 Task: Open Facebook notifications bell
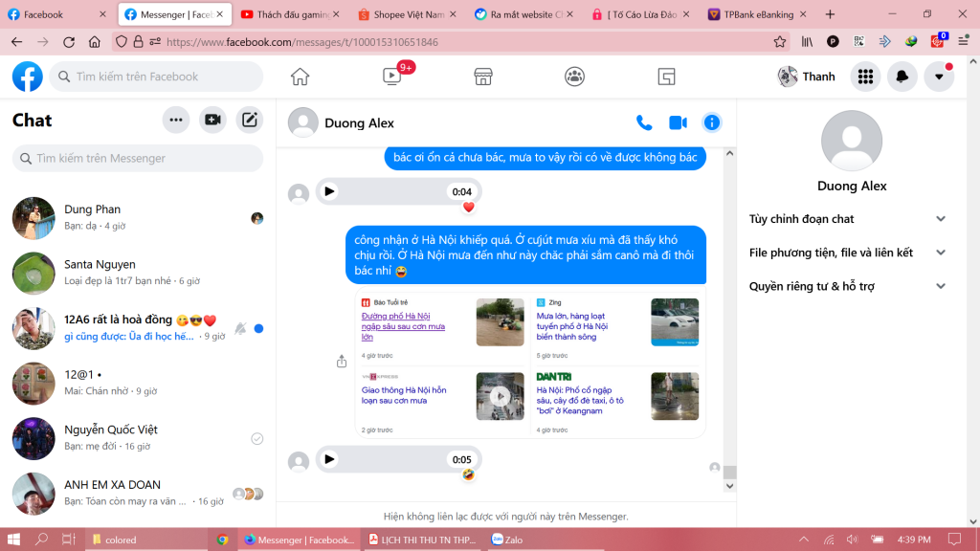click(902, 77)
